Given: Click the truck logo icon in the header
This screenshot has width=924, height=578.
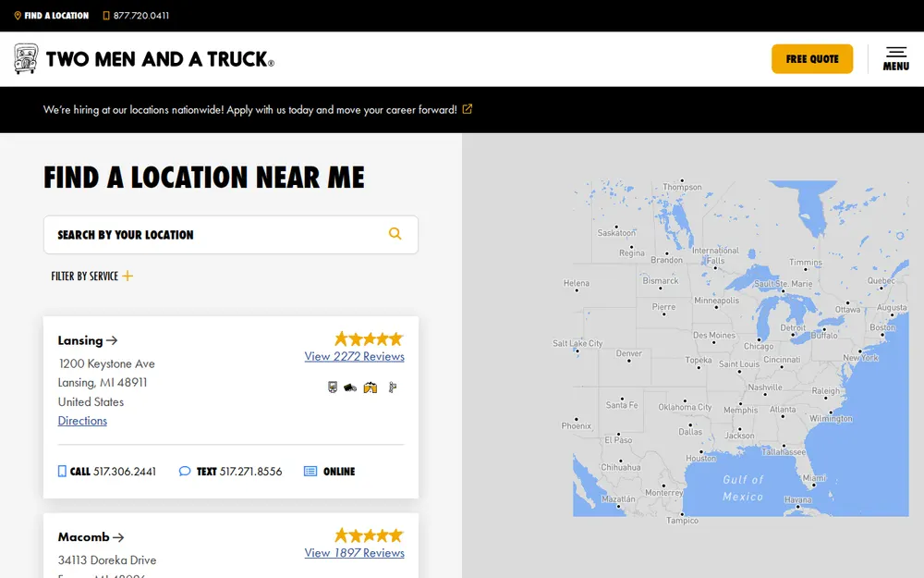Looking at the screenshot, I should (26, 59).
